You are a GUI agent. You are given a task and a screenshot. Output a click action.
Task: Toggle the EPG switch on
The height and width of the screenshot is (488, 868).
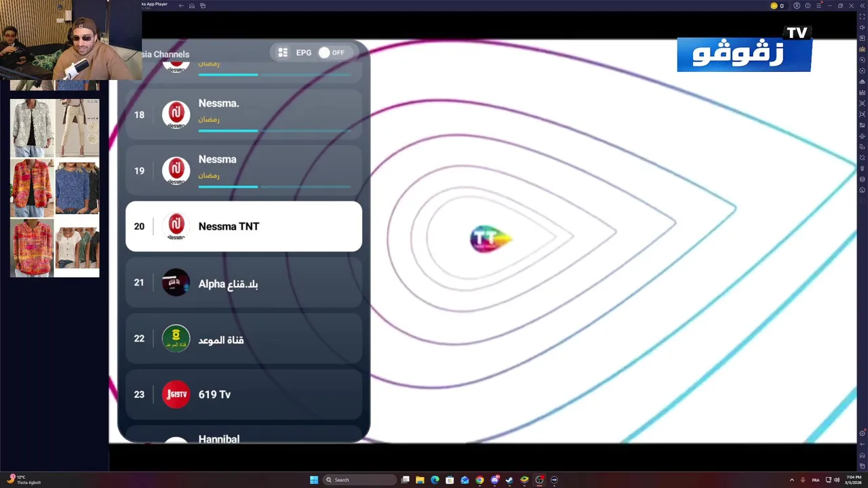[x=332, y=53]
